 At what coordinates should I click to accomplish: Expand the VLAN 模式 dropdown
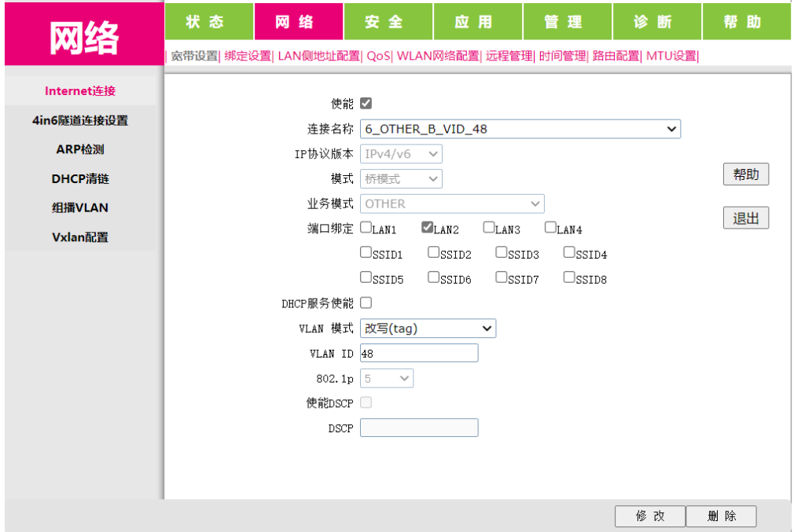click(428, 328)
